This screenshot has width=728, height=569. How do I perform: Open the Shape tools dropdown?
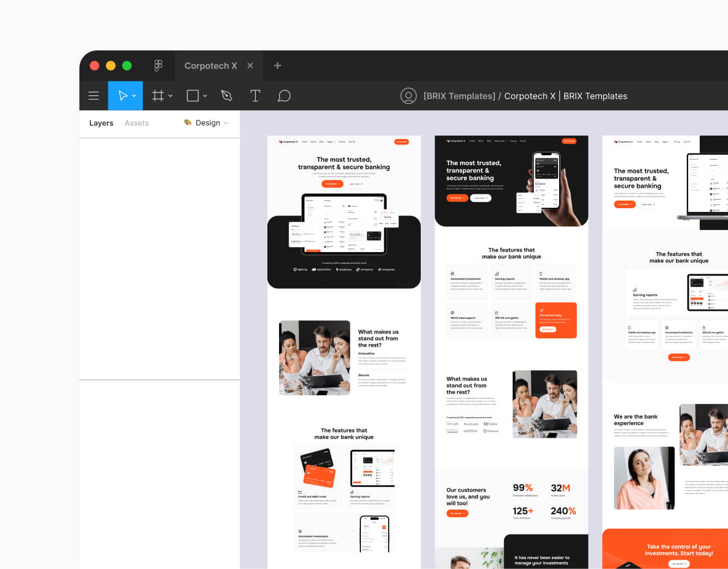[x=205, y=95]
